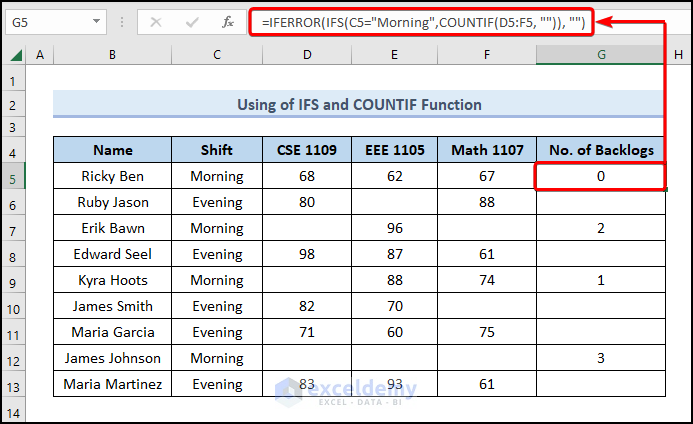
Task: Select the 'Ricky Ben' name cell
Action: pyautogui.click(x=112, y=176)
